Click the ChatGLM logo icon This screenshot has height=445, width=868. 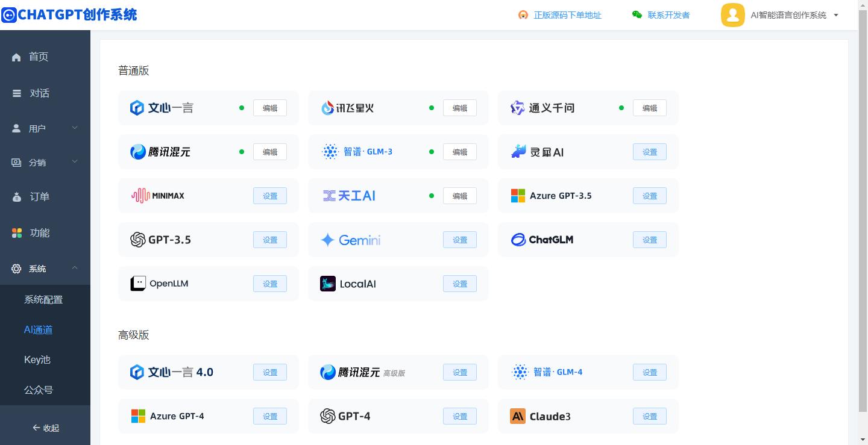pos(518,240)
